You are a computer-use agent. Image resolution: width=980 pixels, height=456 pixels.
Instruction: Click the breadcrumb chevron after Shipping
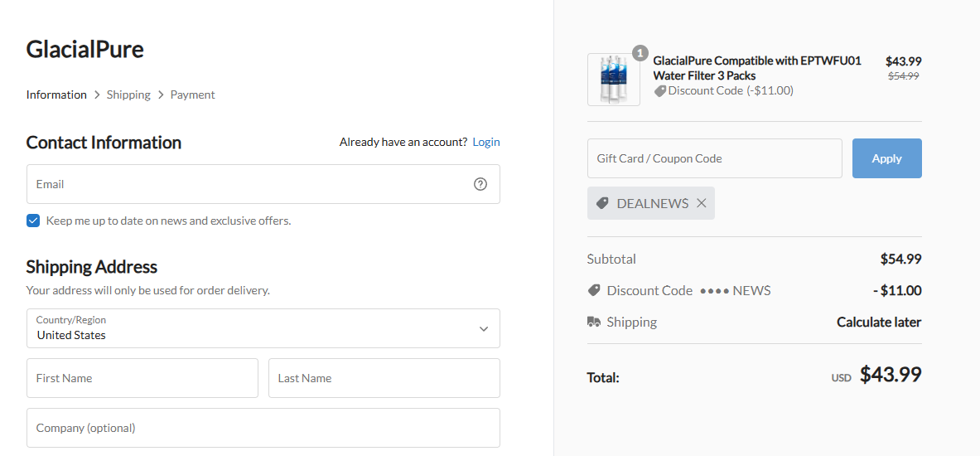tap(161, 95)
